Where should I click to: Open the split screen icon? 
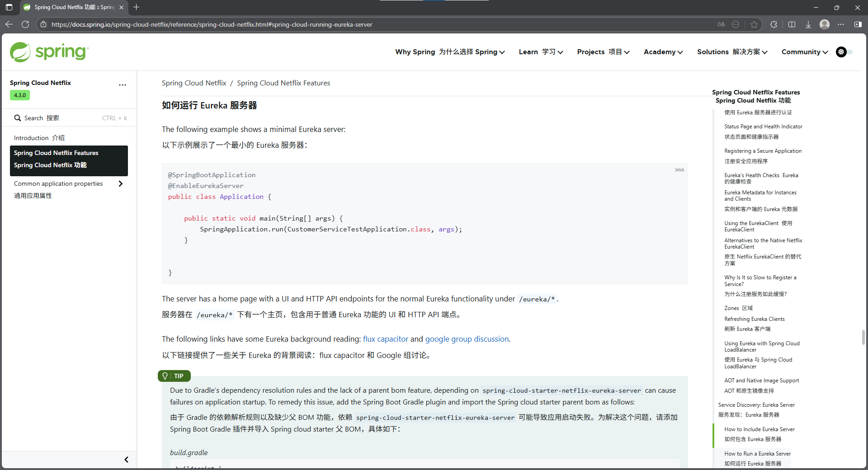[792, 24]
